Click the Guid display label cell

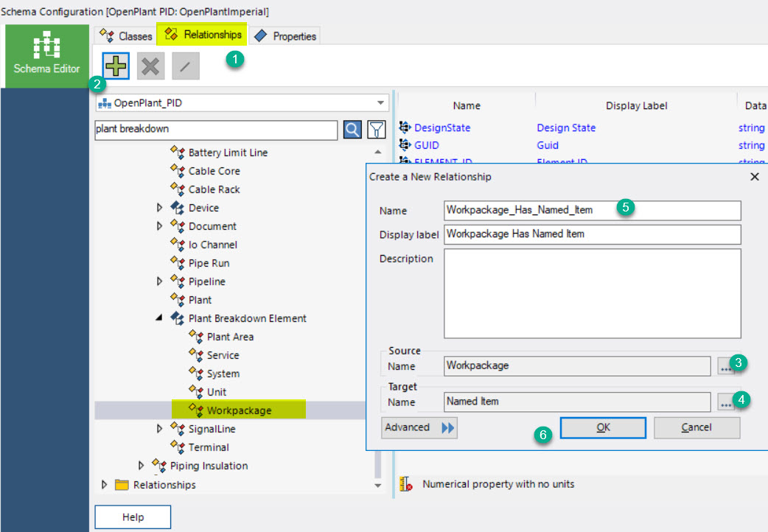[x=548, y=145]
